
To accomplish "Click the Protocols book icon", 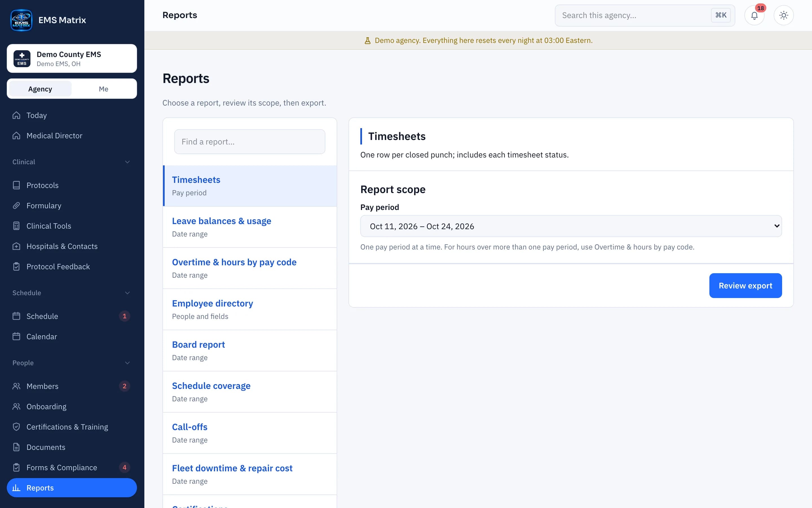I will click(x=16, y=185).
